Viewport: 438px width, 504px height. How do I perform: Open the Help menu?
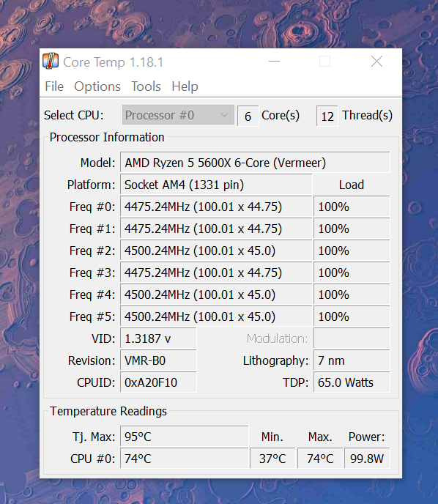[x=185, y=86]
